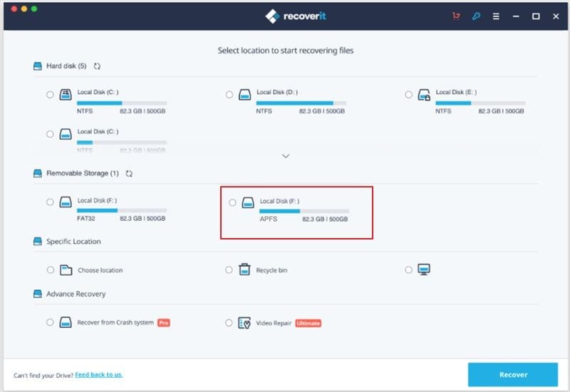Click the Removable Storage (1) heading

pos(83,173)
